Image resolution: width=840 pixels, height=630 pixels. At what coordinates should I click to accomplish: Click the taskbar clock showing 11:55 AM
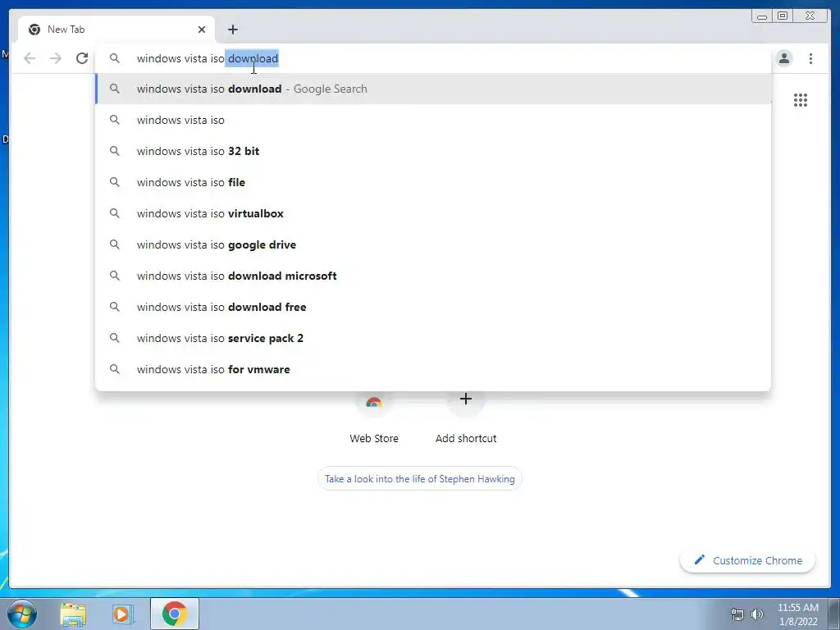[x=797, y=614]
